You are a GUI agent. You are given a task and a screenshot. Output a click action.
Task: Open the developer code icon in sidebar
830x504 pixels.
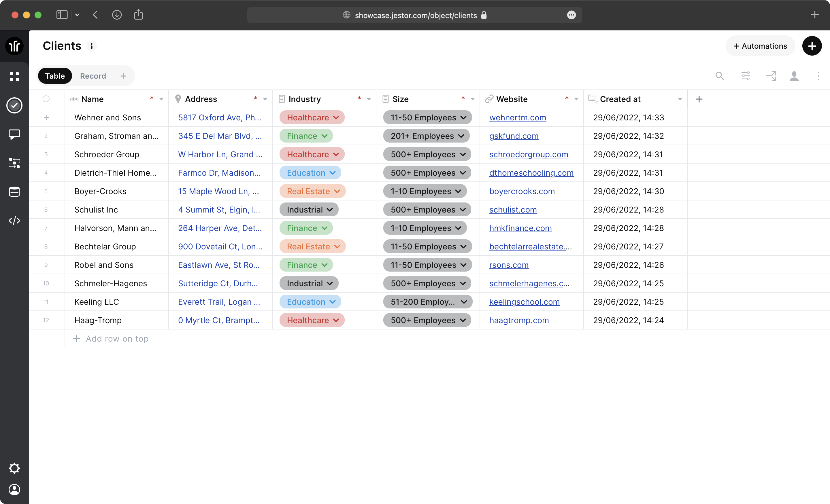(x=14, y=221)
